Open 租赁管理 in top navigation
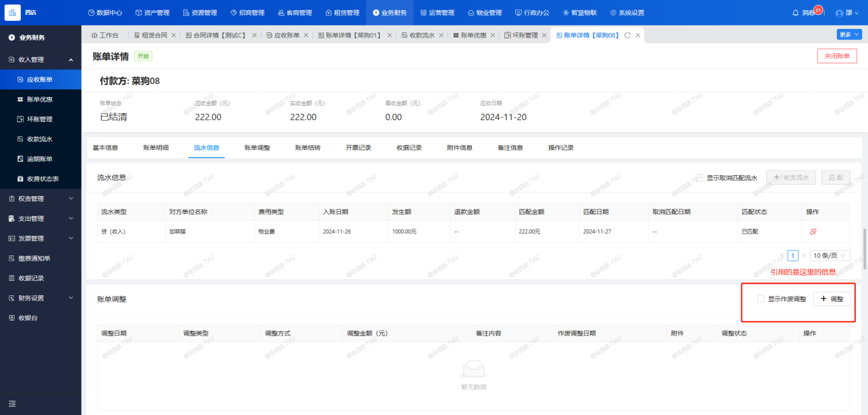 (342, 13)
